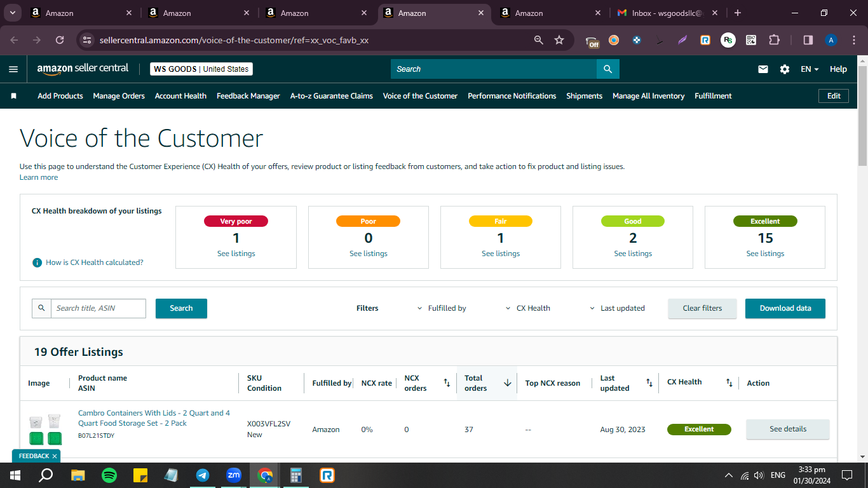Click the purple feather extension icon
The height and width of the screenshot is (488, 868).
[x=682, y=40]
